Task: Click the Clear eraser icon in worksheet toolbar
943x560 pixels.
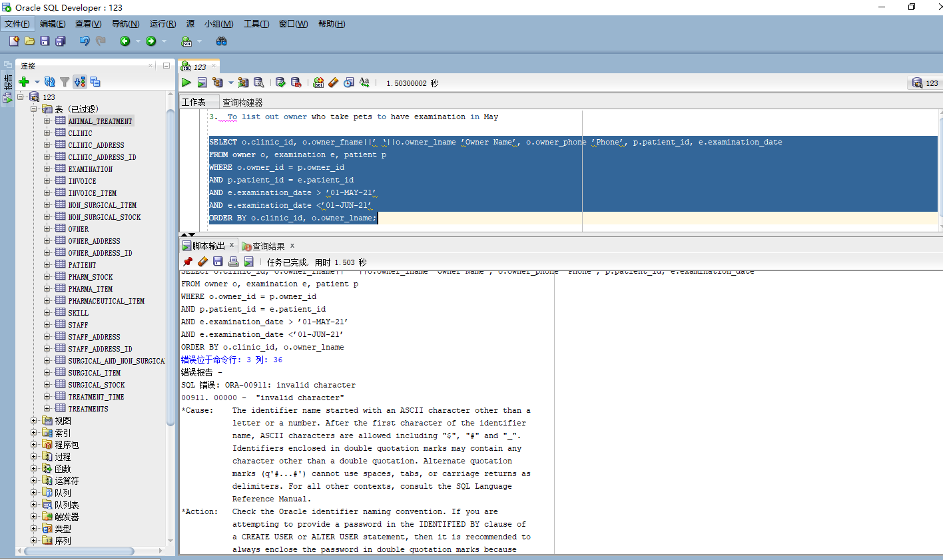Action: [334, 83]
